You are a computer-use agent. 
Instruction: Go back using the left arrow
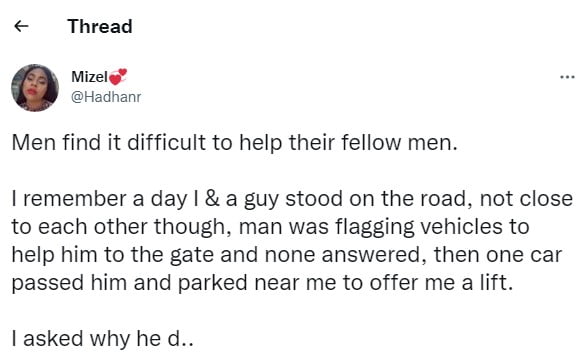tap(21, 26)
